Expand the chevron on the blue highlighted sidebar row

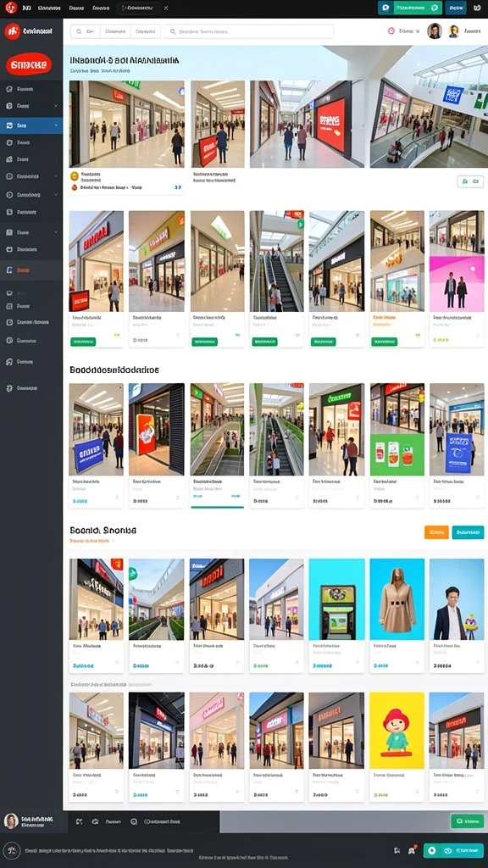(56, 125)
